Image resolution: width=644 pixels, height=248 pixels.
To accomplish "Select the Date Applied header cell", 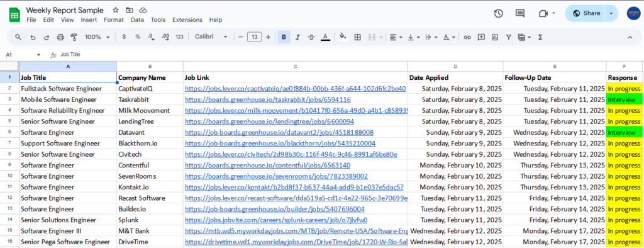I will pos(455,77).
